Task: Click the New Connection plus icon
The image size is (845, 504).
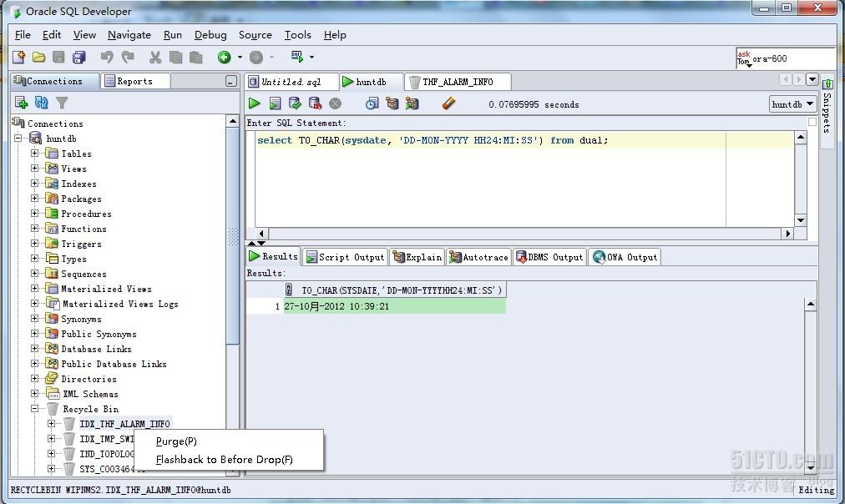Action: pyautogui.click(x=21, y=103)
